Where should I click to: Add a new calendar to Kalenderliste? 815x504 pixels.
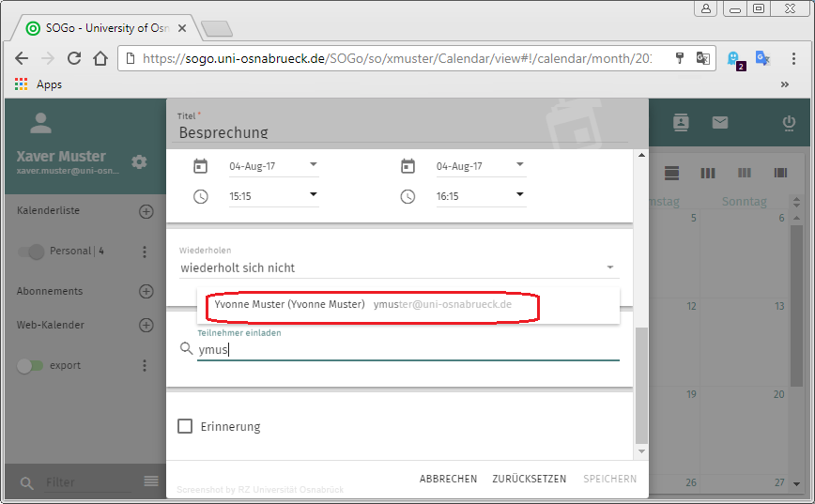click(146, 211)
